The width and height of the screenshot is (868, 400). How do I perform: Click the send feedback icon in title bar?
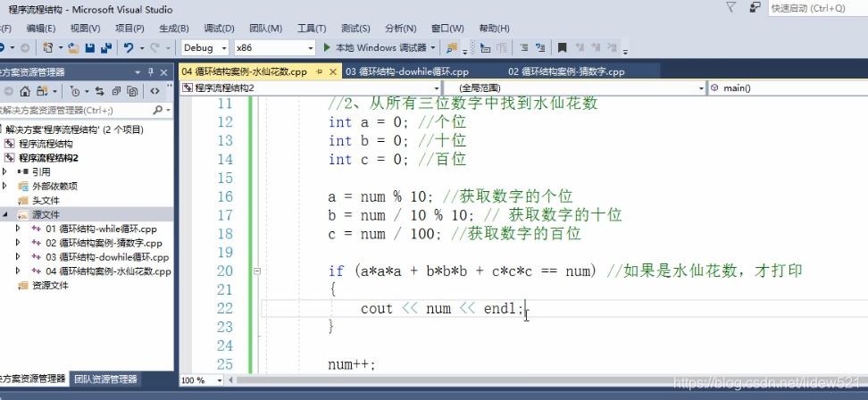pos(755,7)
